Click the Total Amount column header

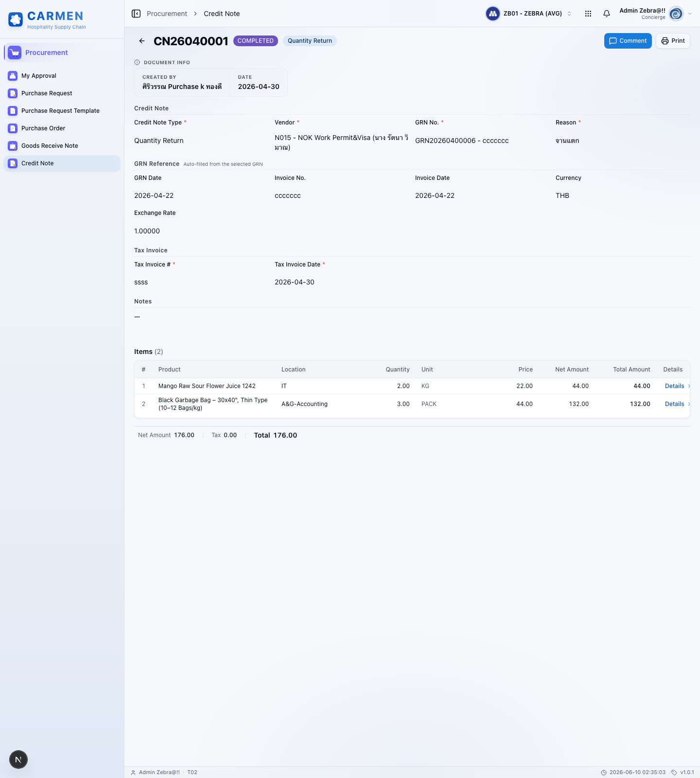tap(631, 370)
